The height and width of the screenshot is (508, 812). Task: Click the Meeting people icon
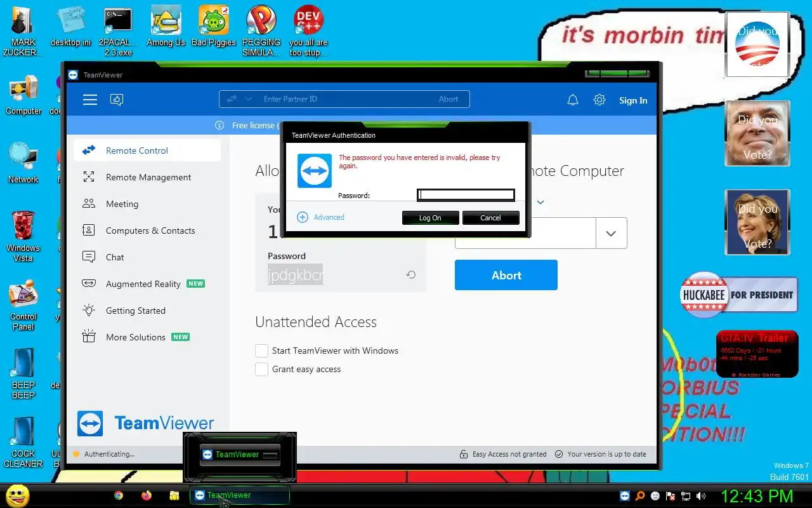[89, 204]
